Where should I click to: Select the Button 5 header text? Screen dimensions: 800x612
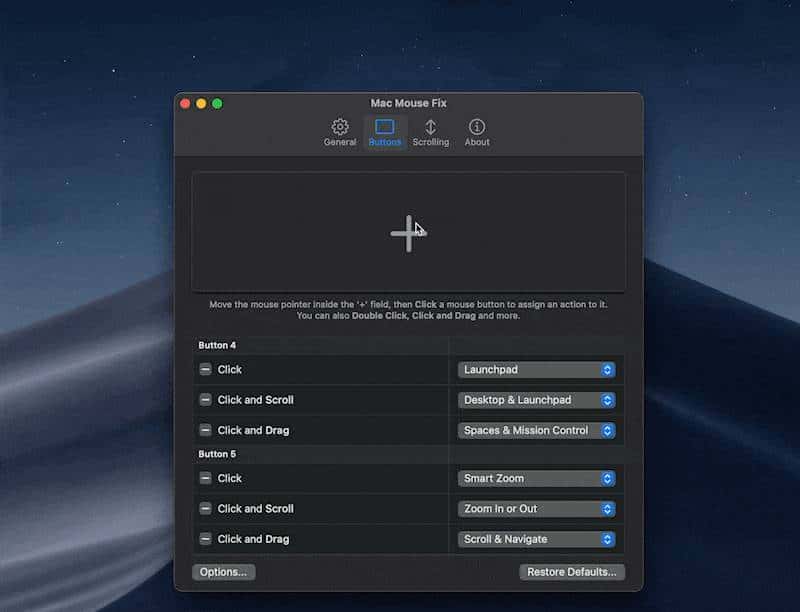pos(217,454)
